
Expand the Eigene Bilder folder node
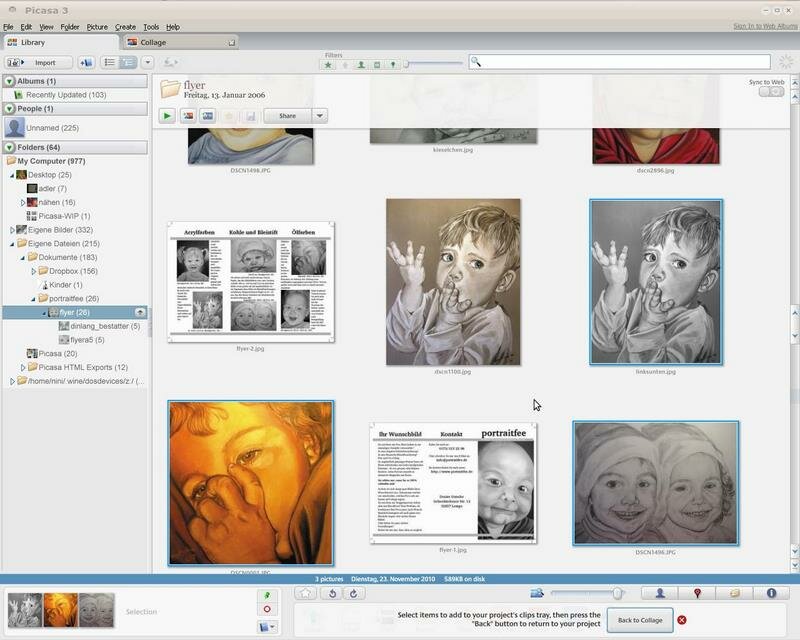click(12, 230)
